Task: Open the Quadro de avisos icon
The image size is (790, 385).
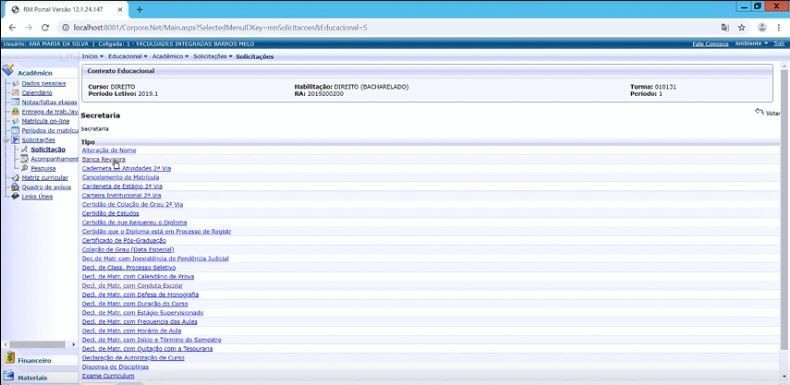Action: click(x=16, y=187)
